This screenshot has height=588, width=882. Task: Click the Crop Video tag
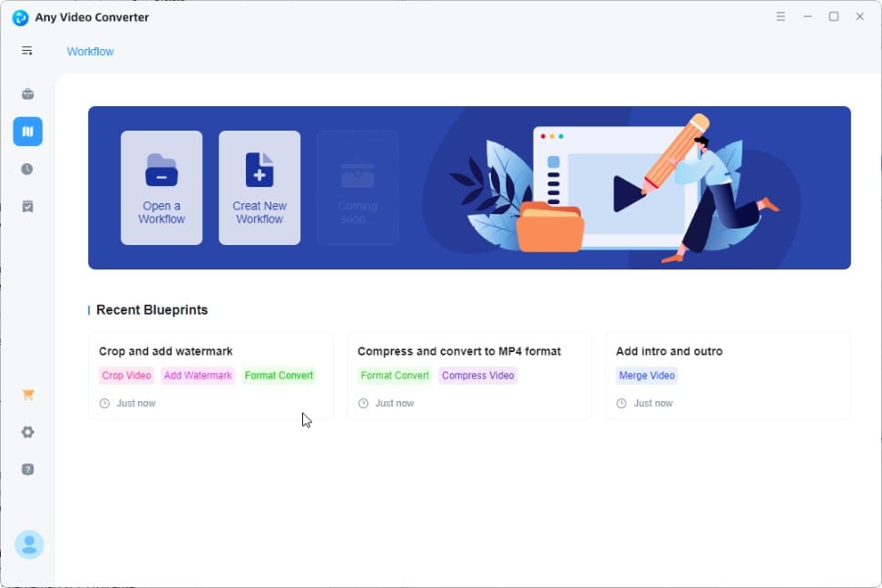tap(126, 376)
